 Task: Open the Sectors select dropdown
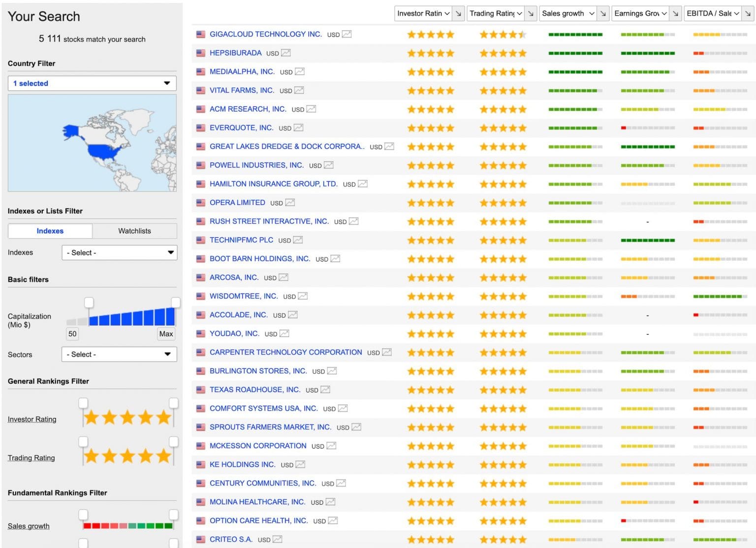[119, 355]
